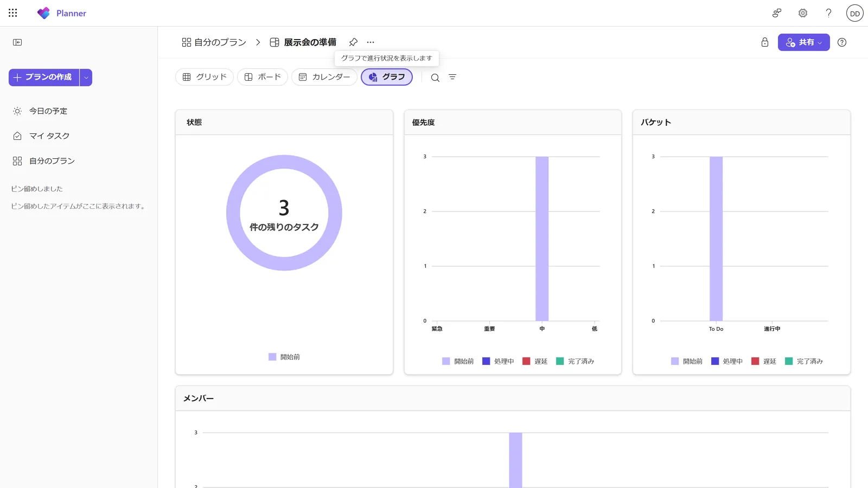Open the help question mark in header

coord(828,13)
